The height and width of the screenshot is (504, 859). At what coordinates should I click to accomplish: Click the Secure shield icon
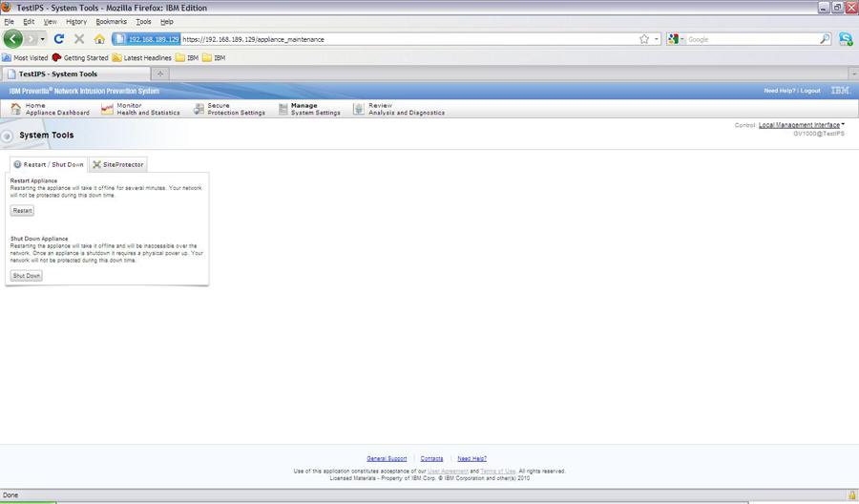click(x=199, y=109)
